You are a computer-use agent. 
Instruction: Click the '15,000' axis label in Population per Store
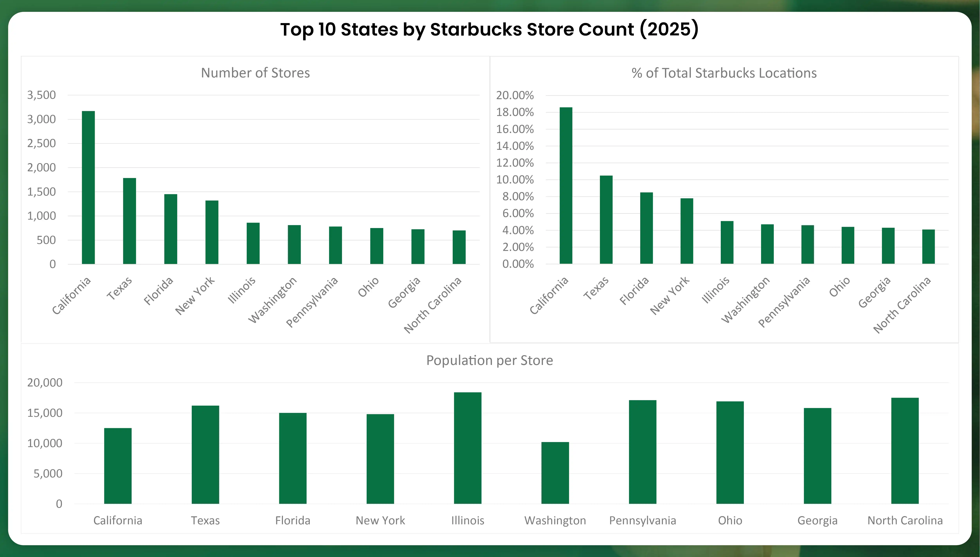[45, 413]
